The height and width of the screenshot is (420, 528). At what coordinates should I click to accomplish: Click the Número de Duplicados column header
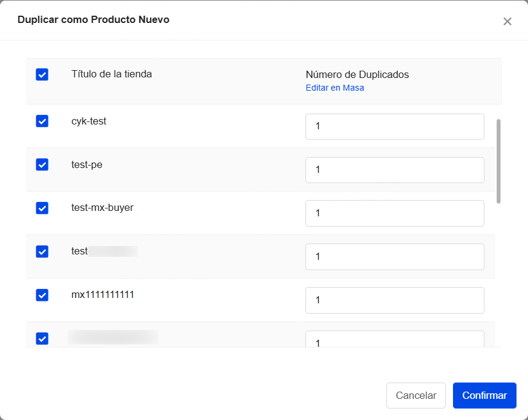(357, 75)
